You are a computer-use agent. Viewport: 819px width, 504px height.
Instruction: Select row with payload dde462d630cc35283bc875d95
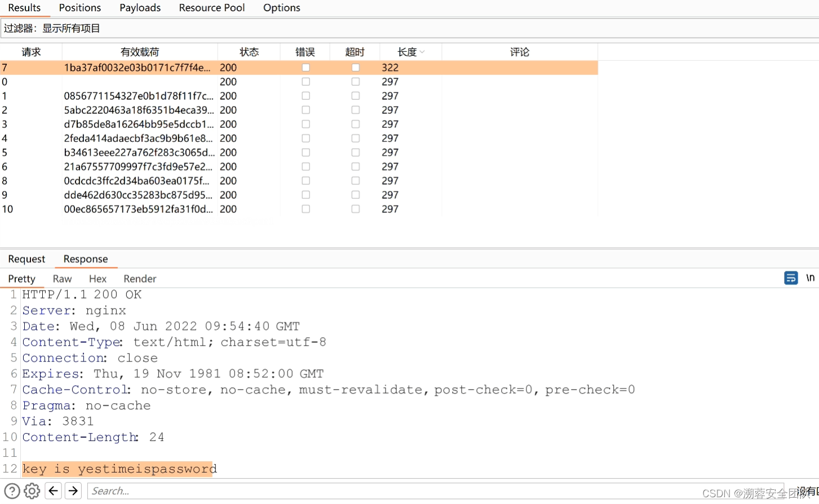[x=299, y=195]
